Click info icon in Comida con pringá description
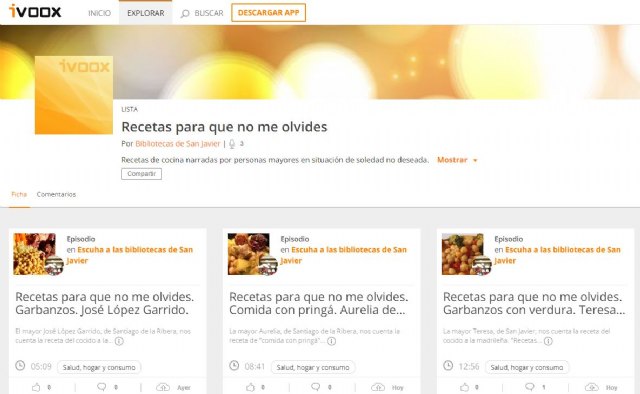 (331, 341)
